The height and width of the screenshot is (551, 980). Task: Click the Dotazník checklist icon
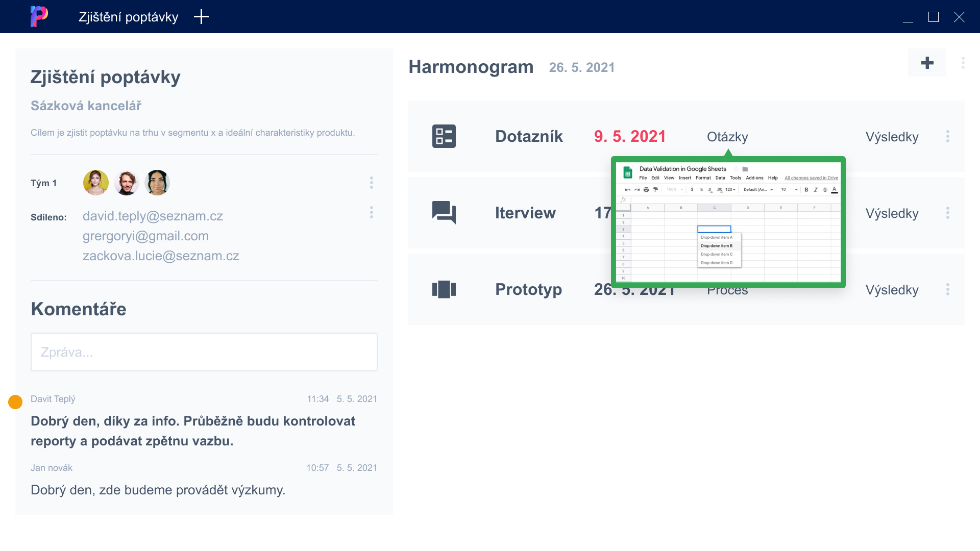444,136
